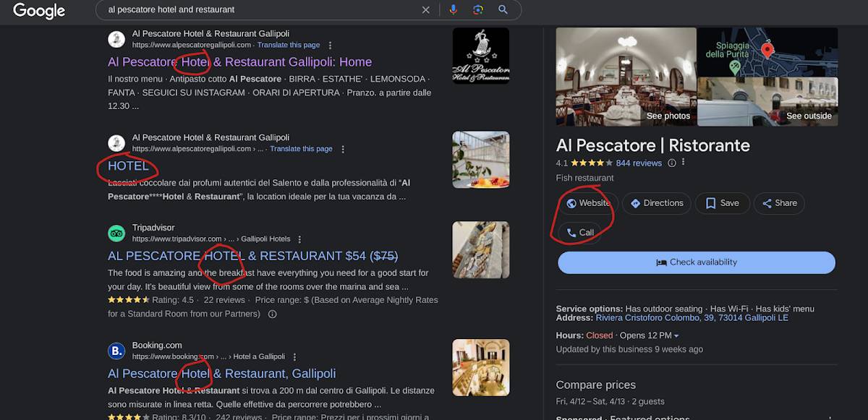The height and width of the screenshot is (420, 868).
Task: Open the knowledge panel three-dot menu
Action: tap(683, 163)
